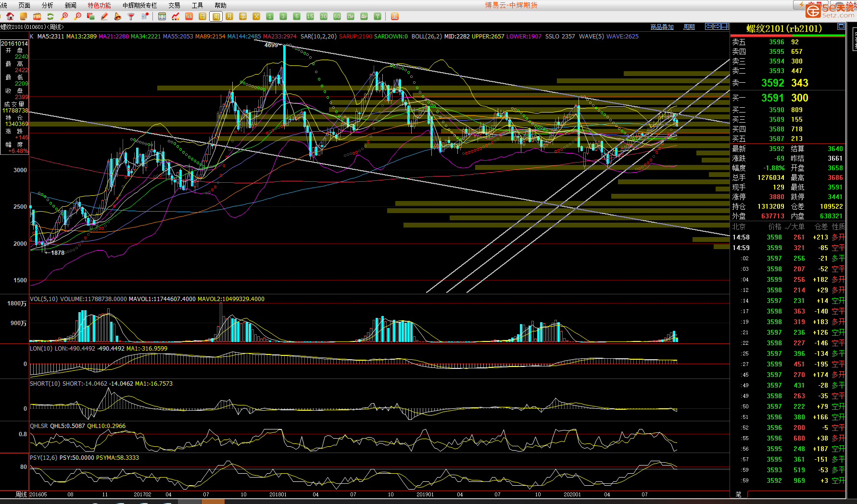Switch to the 笔 tab below ticks
The image size is (857, 504).
(738, 494)
